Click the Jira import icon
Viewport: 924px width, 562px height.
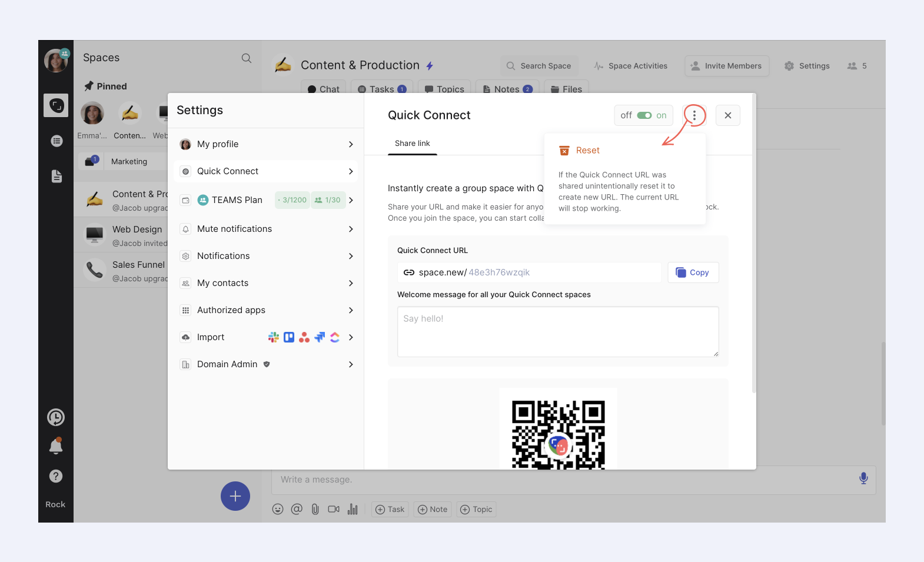pos(320,337)
